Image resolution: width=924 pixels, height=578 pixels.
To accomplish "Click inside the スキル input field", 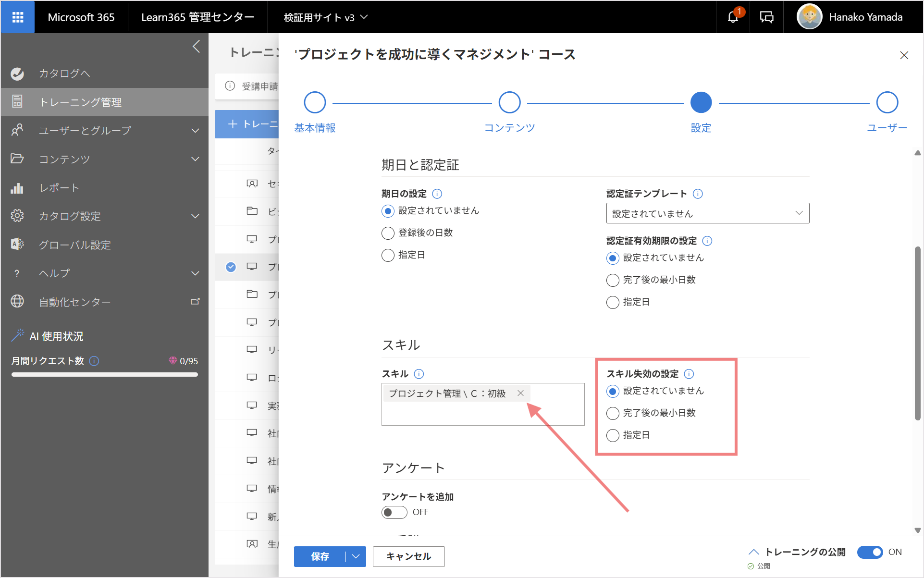I will pyautogui.click(x=483, y=411).
